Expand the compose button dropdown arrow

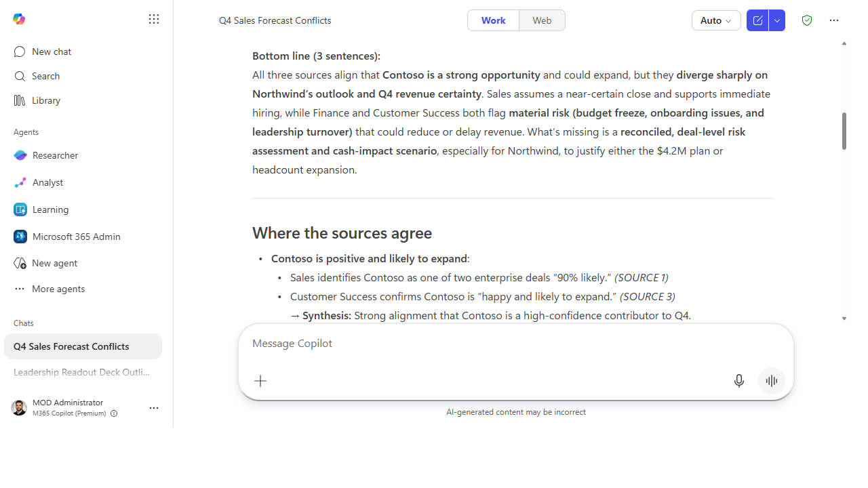[x=777, y=20]
